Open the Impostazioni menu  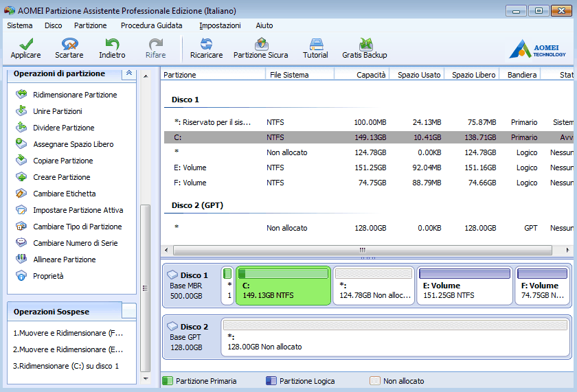[x=220, y=25]
